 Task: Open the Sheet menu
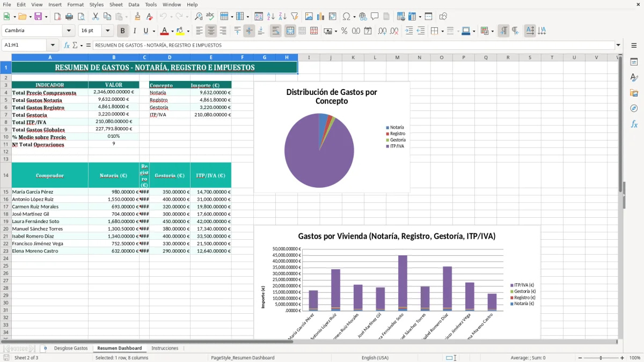pyautogui.click(x=116, y=4)
